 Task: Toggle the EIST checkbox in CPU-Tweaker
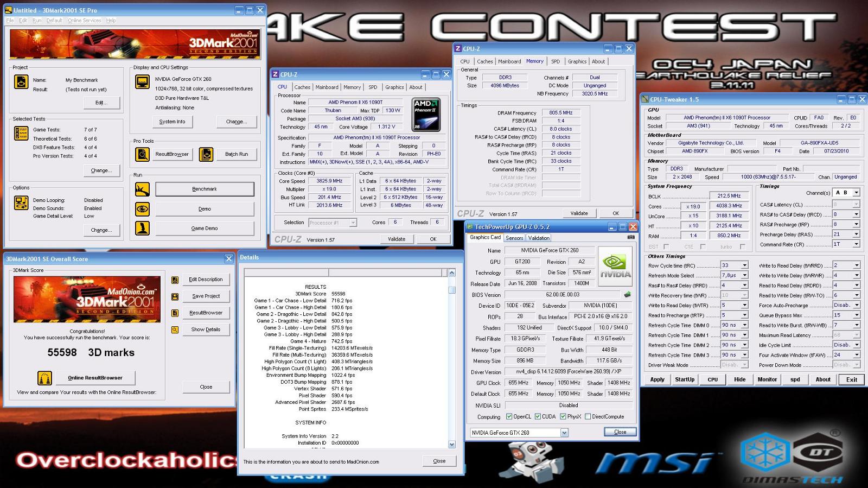(x=666, y=247)
